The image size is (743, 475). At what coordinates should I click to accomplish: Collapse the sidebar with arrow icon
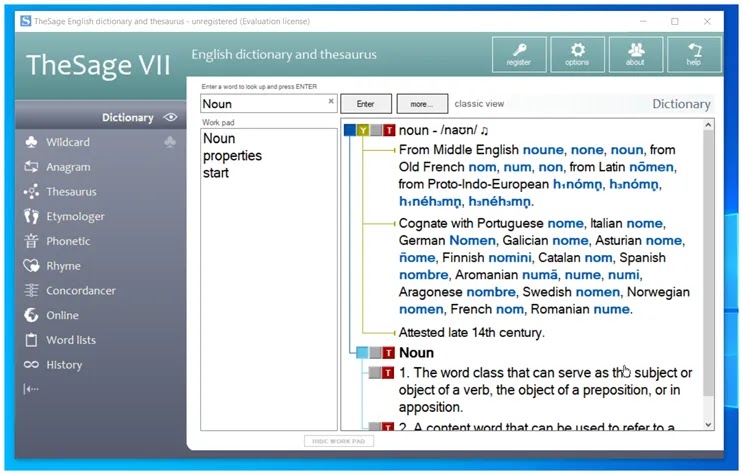[31, 389]
